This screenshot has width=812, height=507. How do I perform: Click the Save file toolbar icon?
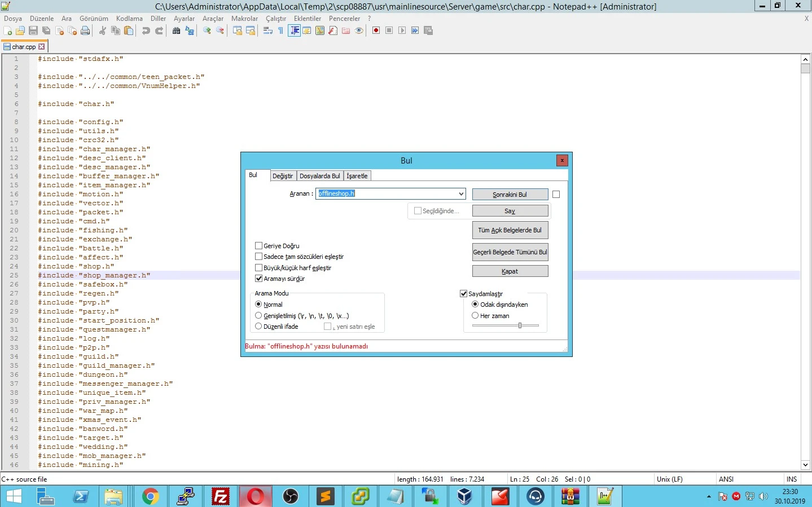(x=33, y=30)
